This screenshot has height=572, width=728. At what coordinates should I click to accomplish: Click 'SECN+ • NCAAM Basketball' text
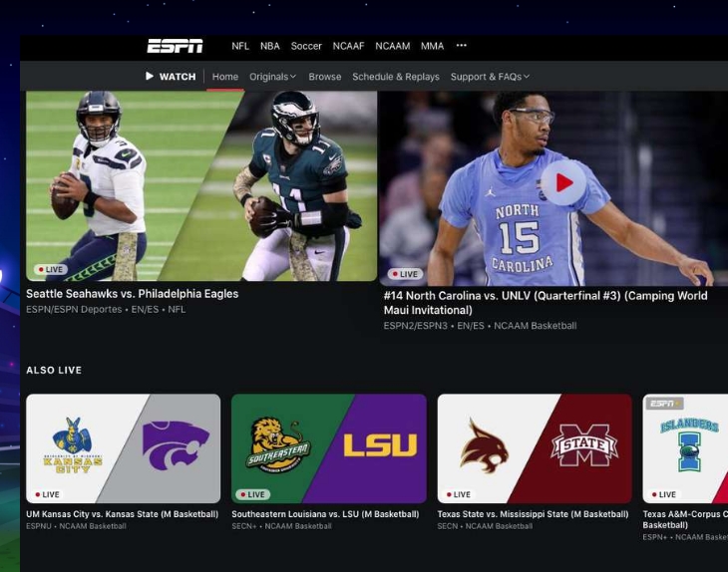pos(282,526)
